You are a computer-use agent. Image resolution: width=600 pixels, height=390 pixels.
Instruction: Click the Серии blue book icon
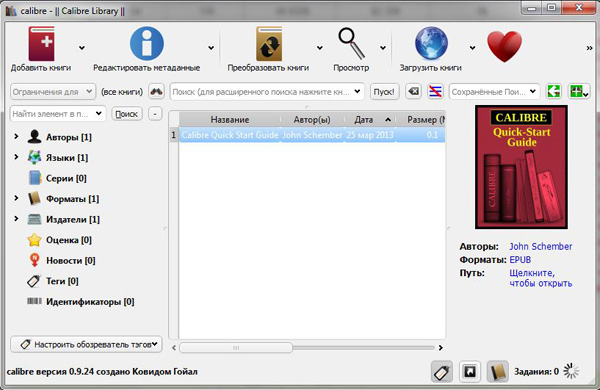coord(34,178)
